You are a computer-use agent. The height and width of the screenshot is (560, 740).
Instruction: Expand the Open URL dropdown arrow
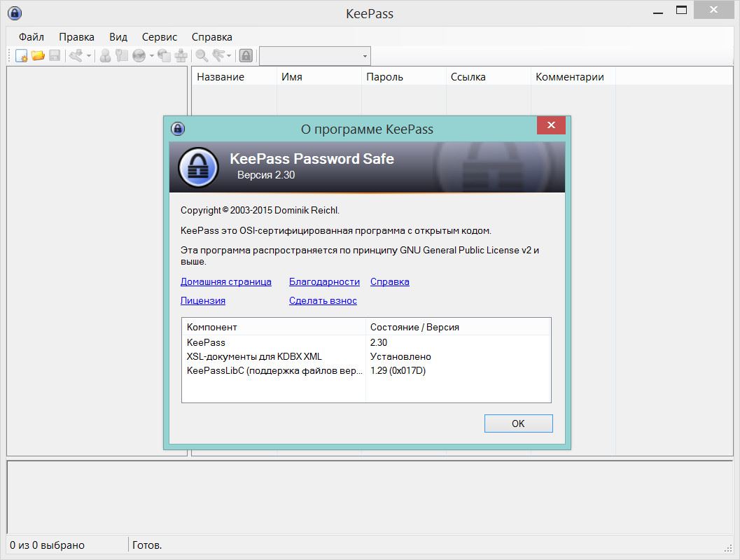point(151,56)
